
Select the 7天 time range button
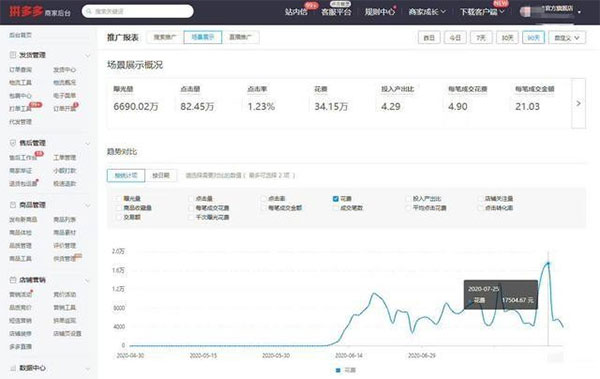click(481, 38)
